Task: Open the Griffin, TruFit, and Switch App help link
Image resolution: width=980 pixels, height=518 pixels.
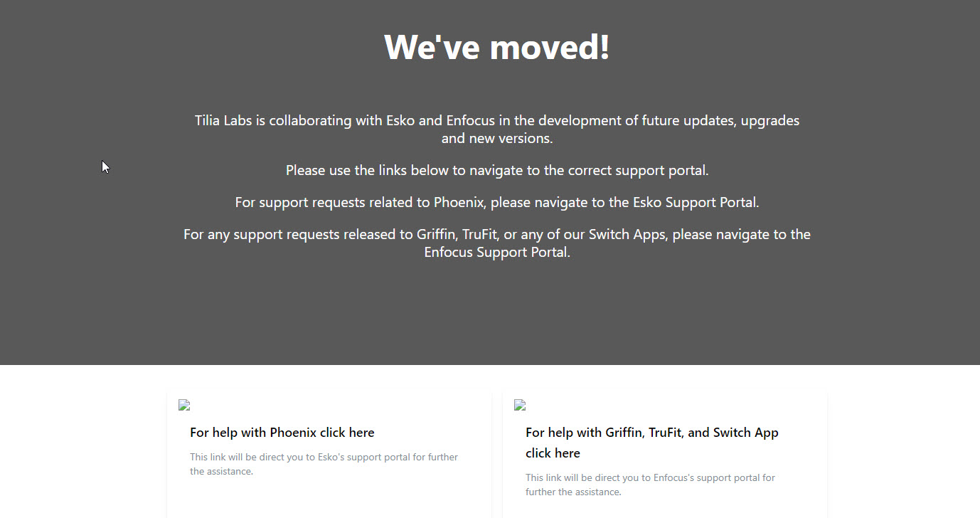Action: (x=651, y=433)
